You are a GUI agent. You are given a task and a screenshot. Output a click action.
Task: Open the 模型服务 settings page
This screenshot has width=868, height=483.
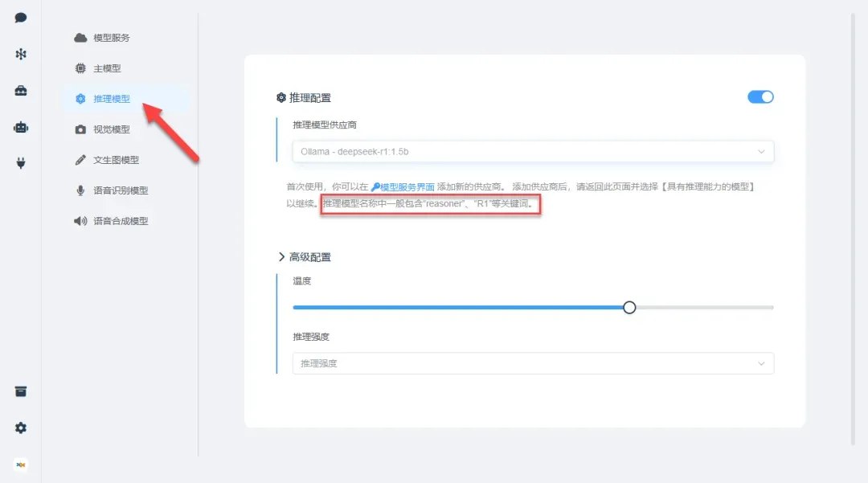127,38
